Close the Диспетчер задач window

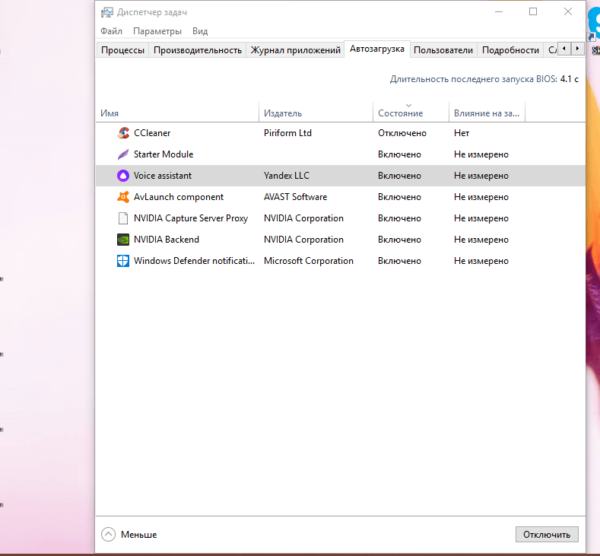pyautogui.click(x=568, y=12)
